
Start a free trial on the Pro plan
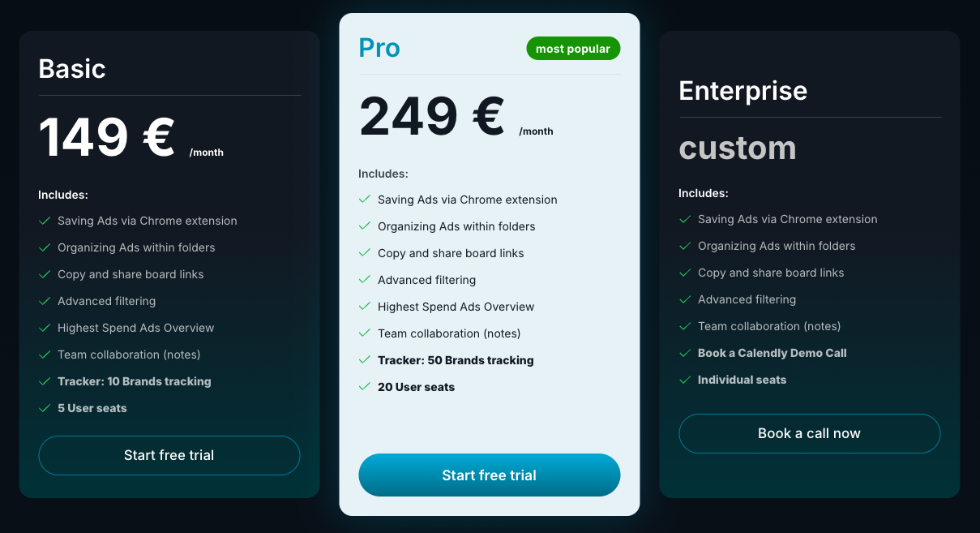(489, 475)
